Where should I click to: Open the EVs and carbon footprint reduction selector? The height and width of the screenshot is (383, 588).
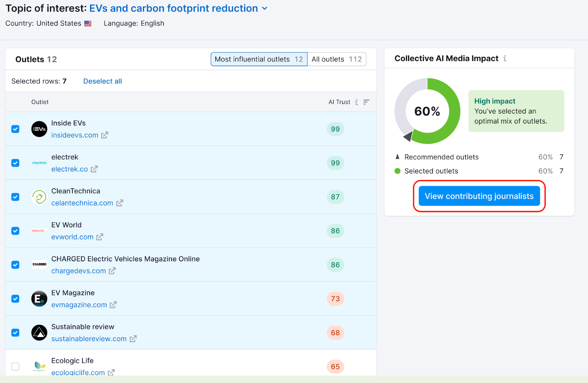pyautogui.click(x=173, y=8)
